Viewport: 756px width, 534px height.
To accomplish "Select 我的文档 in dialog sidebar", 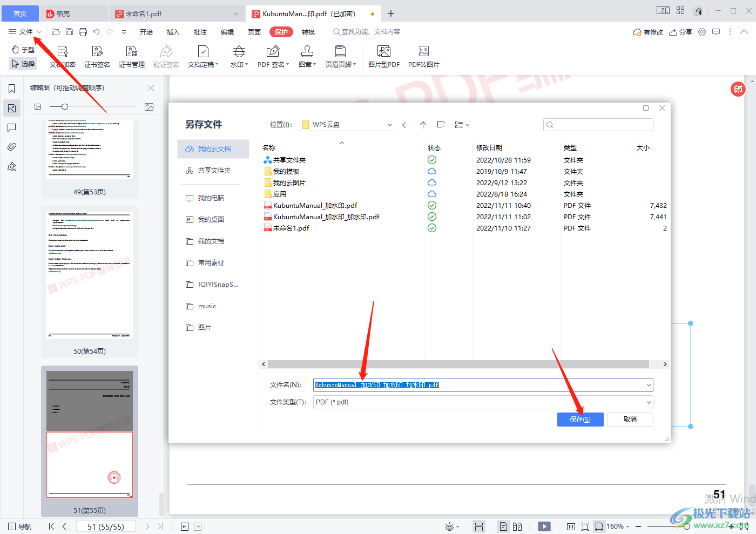I will (x=213, y=241).
